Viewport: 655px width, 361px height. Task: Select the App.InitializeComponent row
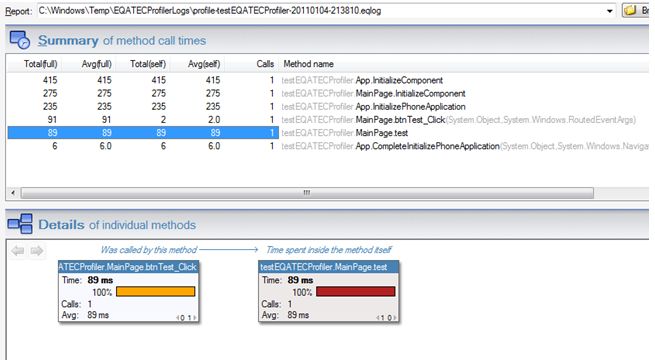[328, 80]
